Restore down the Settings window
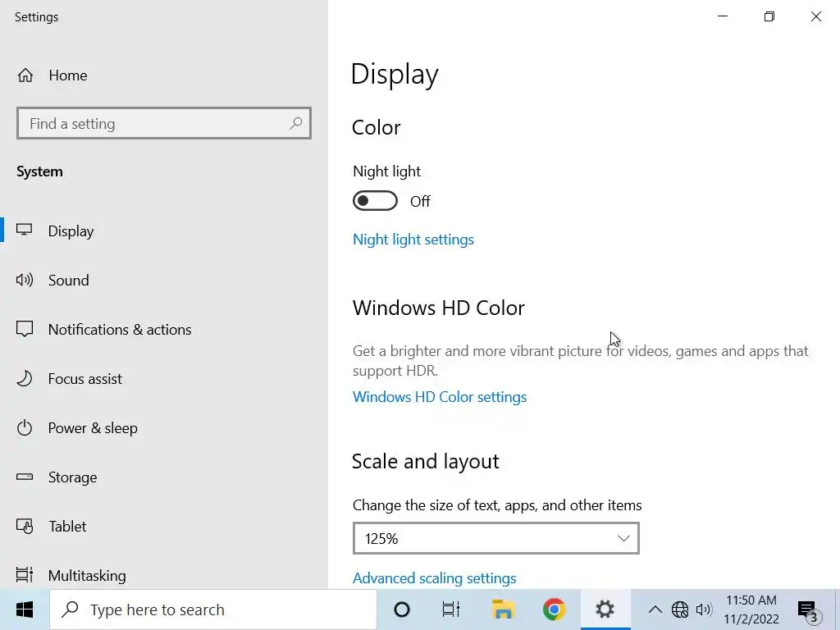 point(769,16)
